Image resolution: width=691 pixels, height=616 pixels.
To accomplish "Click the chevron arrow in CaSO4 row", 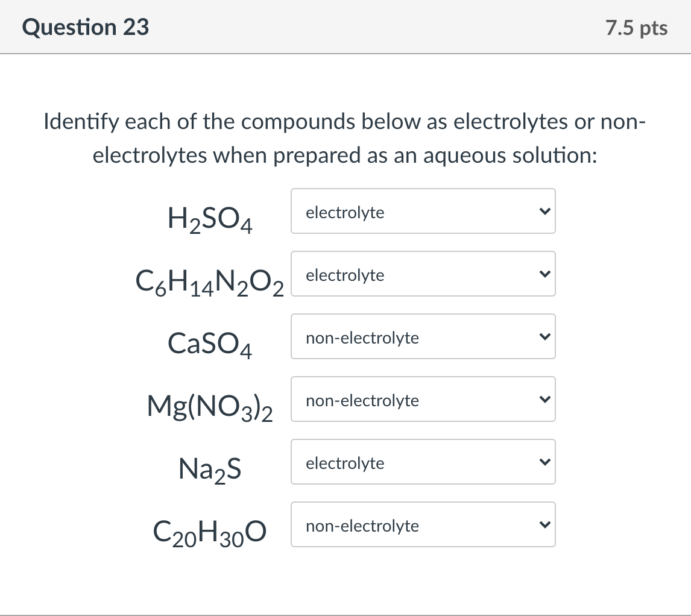I will 544,337.
